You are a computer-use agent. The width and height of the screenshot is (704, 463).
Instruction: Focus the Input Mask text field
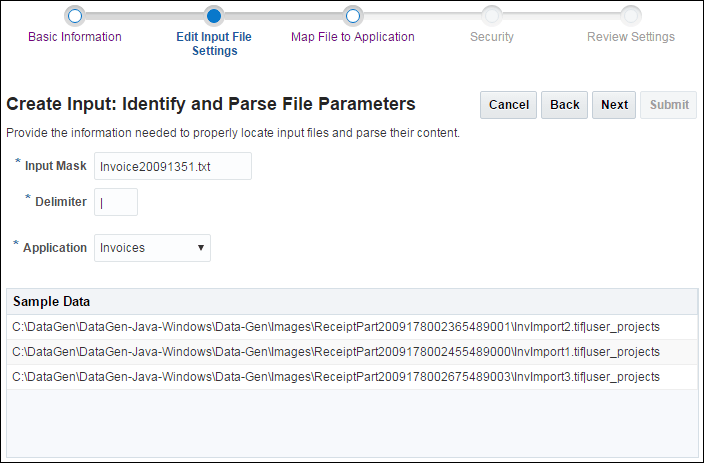172,166
